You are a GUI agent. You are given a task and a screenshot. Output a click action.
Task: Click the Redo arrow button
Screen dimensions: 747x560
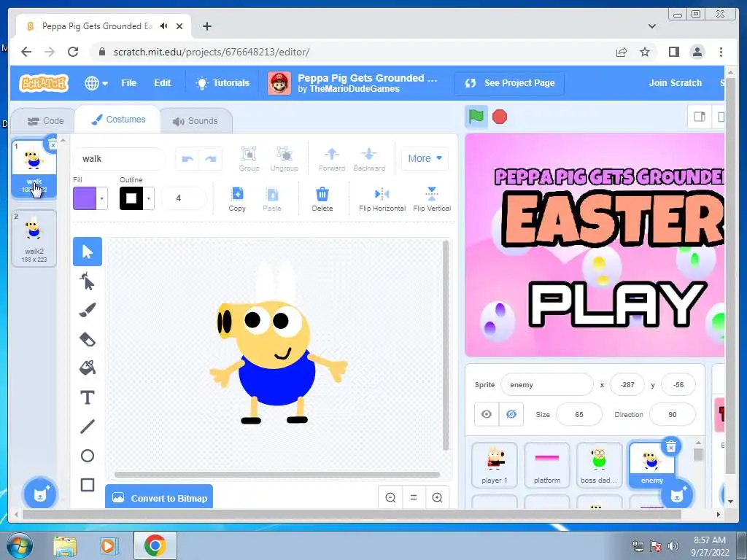click(x=211, y=159)
